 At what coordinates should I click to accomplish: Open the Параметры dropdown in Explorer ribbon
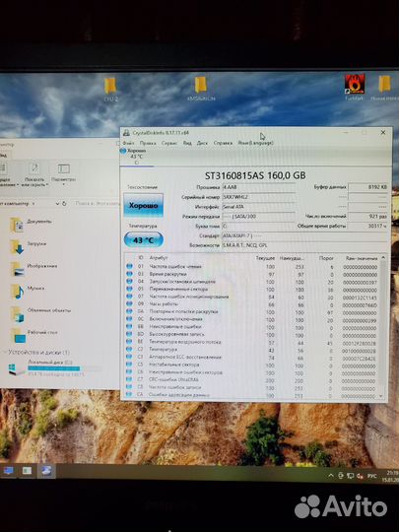(x=63, y=173)
